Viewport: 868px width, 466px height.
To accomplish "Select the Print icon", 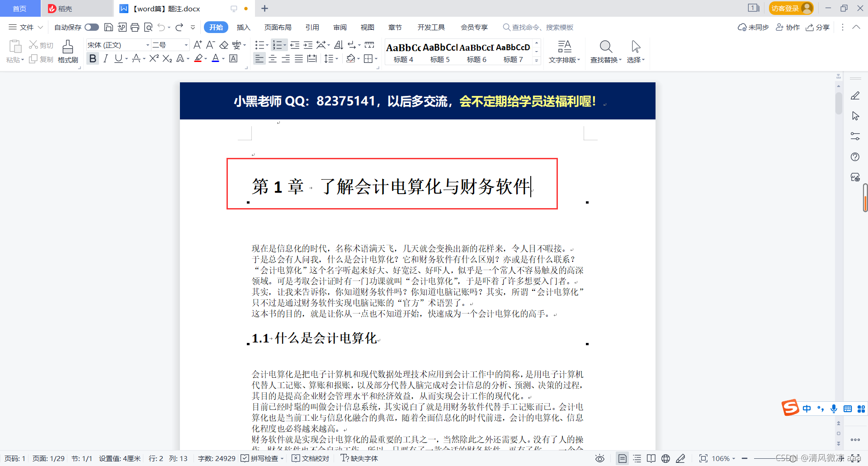I will tap(135, 27).
